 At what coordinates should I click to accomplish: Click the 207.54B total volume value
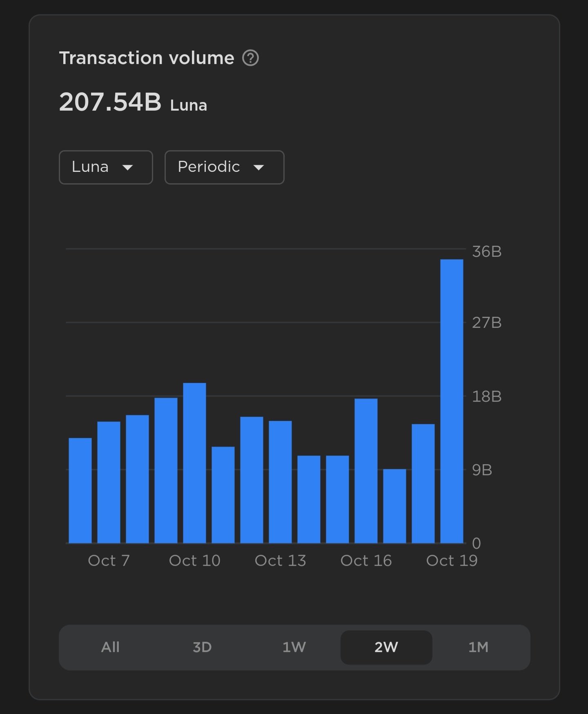click(x=110, y=102)
